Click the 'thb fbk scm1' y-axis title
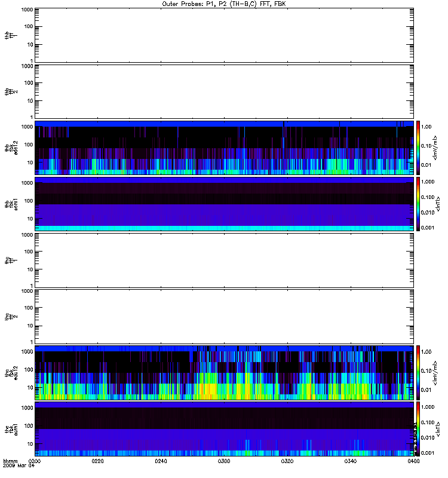The height and width of the screenshot is (478, 448). pos(11,204)
